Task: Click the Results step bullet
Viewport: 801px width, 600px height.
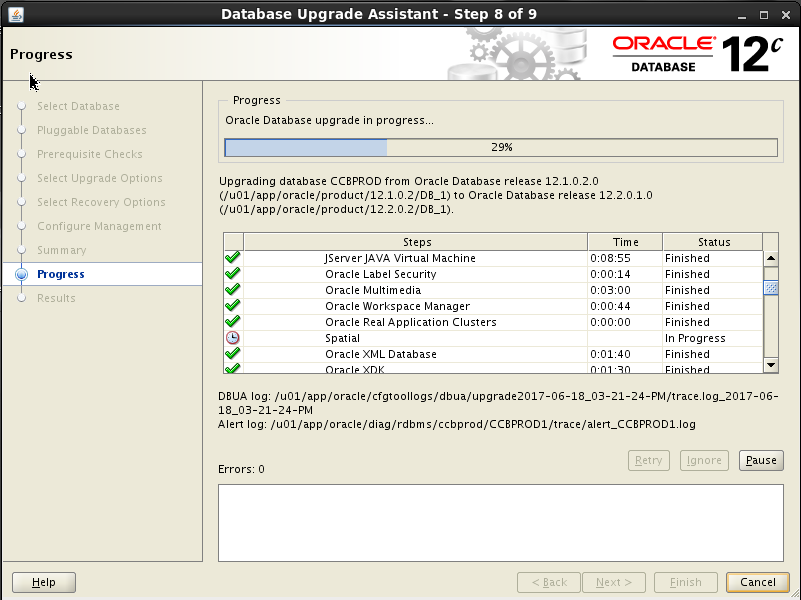Action: pos(21,298)
